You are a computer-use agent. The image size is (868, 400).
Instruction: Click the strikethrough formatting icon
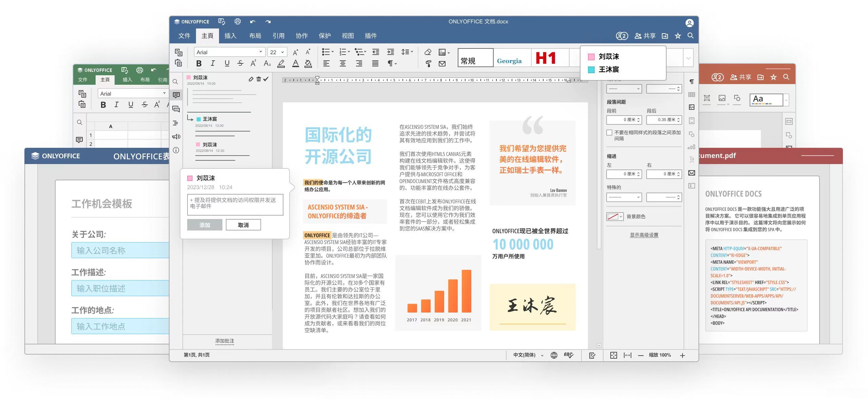pyautogui.click(x=240, y=63)
